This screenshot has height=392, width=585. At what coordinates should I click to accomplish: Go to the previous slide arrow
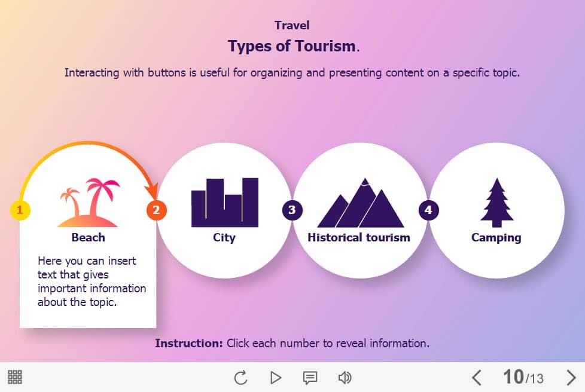(476, 378)
